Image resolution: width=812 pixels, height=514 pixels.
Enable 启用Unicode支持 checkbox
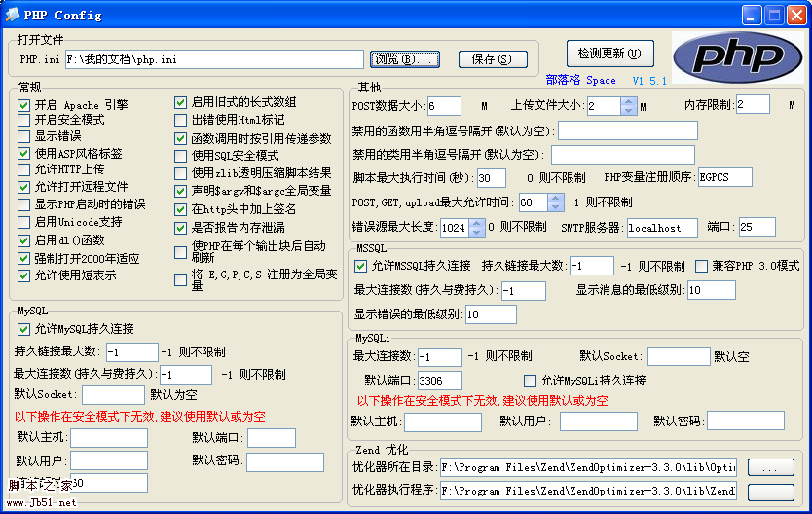[23, 223]
